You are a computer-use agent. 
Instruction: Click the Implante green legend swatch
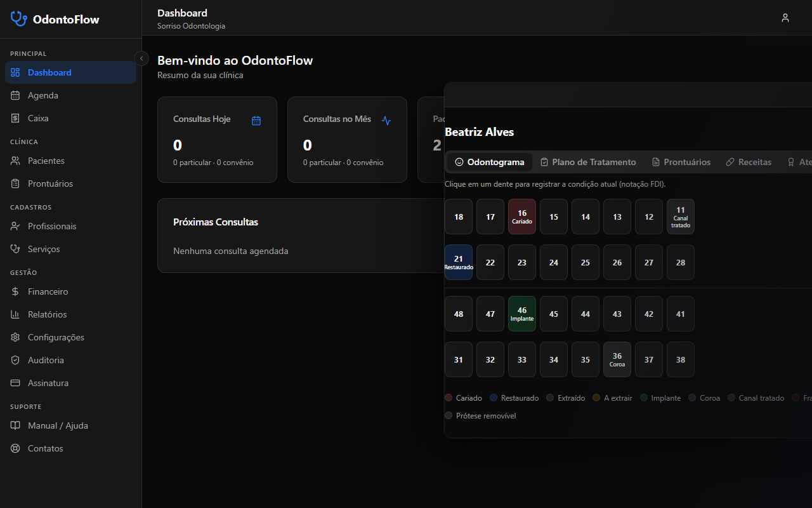[x=644, y=398]
